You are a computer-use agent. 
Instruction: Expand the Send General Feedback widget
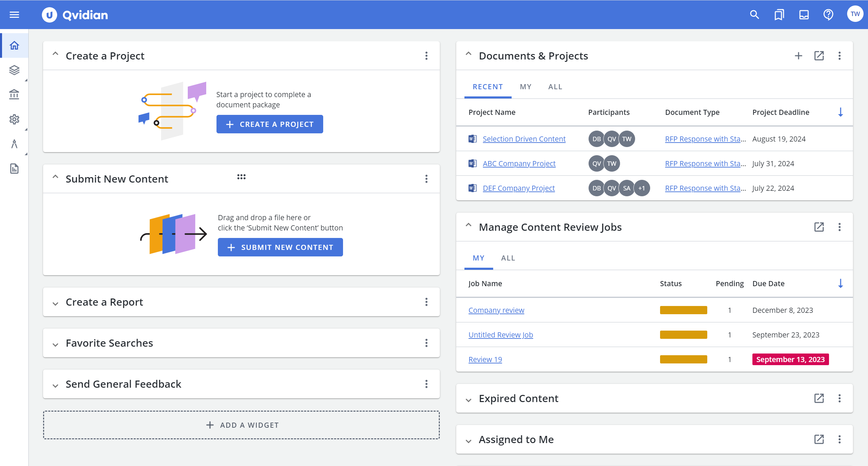55,385
